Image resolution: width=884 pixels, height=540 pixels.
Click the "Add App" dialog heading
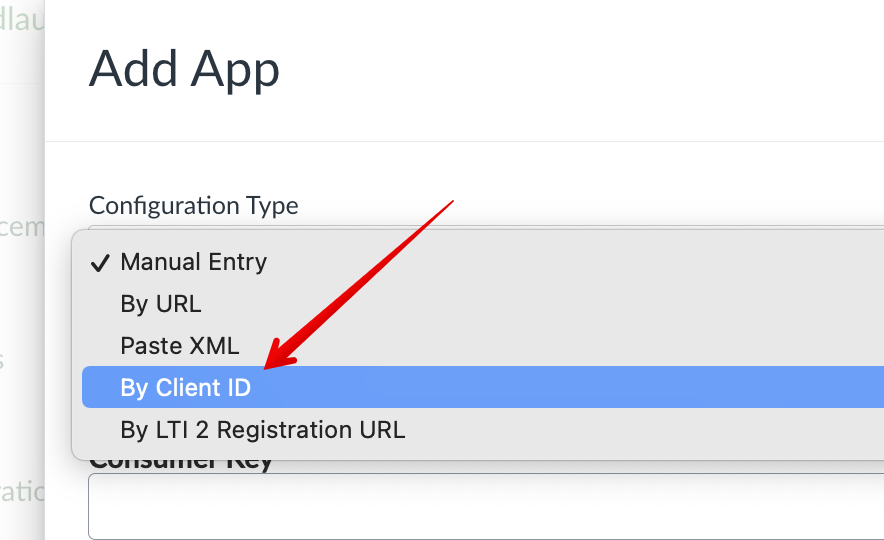(x=184, y=70)
